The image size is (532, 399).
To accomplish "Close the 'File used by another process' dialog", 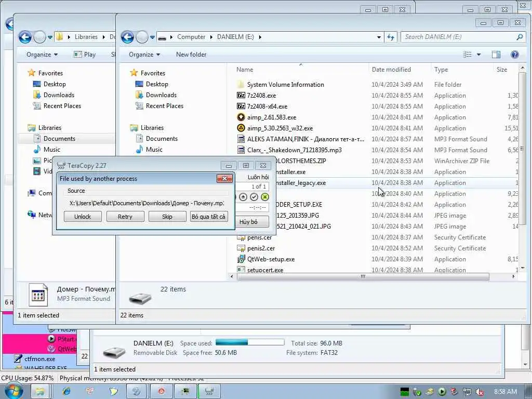I will pyautogui.click(x=224, y=179).
